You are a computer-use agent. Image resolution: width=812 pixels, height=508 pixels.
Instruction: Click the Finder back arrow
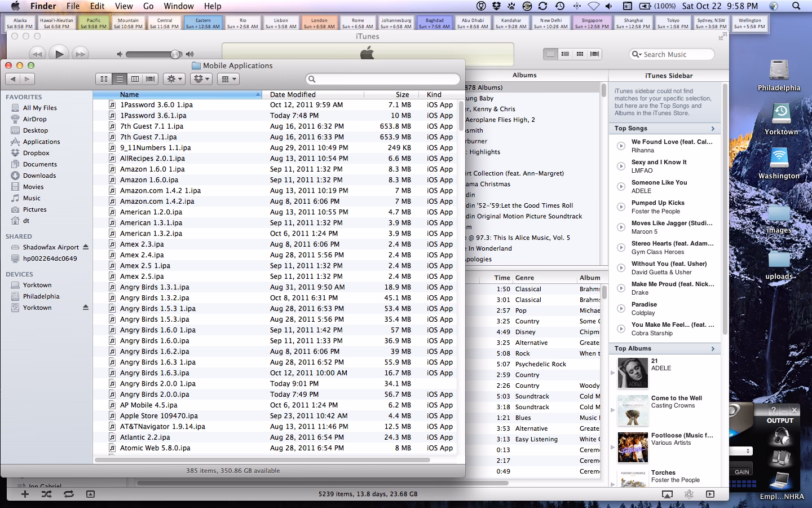coord(14,79)
